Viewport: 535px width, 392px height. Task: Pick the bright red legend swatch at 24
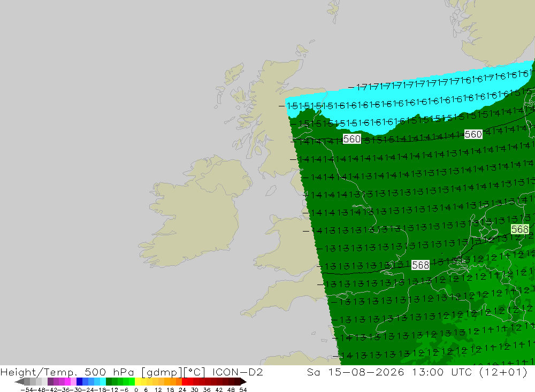185,381
